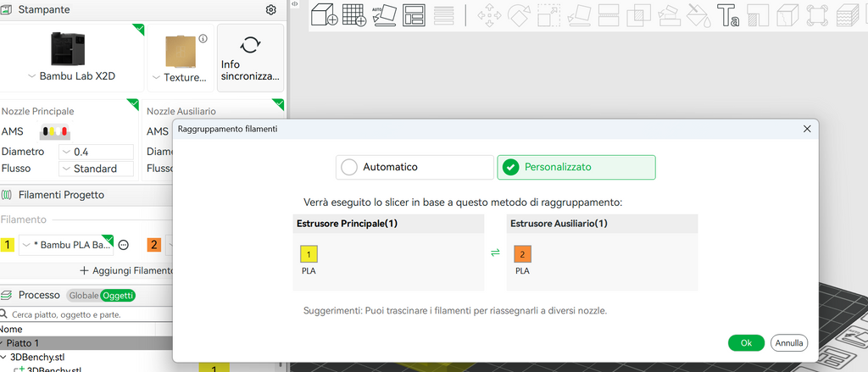Confirm the dialog with Ok
Screen dimensions: 868x372
[x=746, y=342]
